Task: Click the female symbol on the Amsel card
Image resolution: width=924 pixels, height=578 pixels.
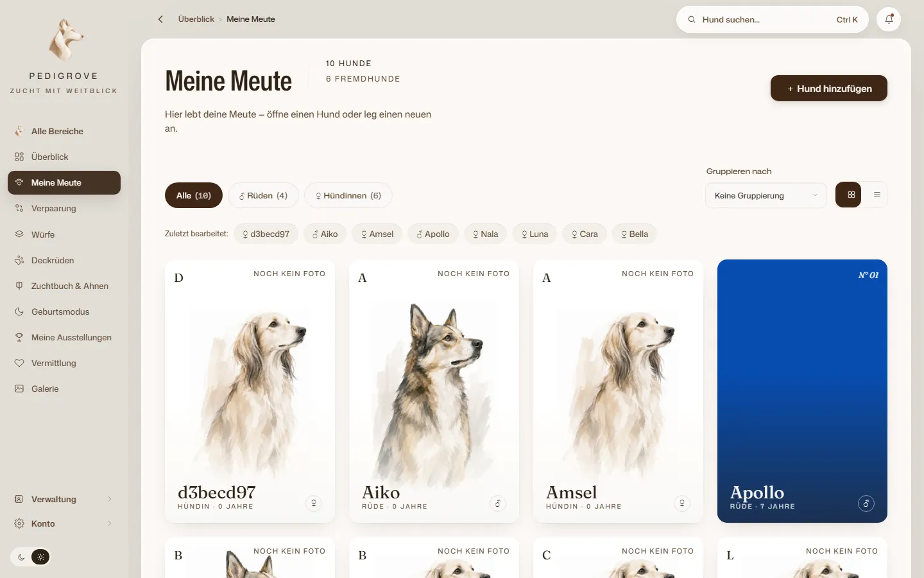Action: click(x=682, y=504)
